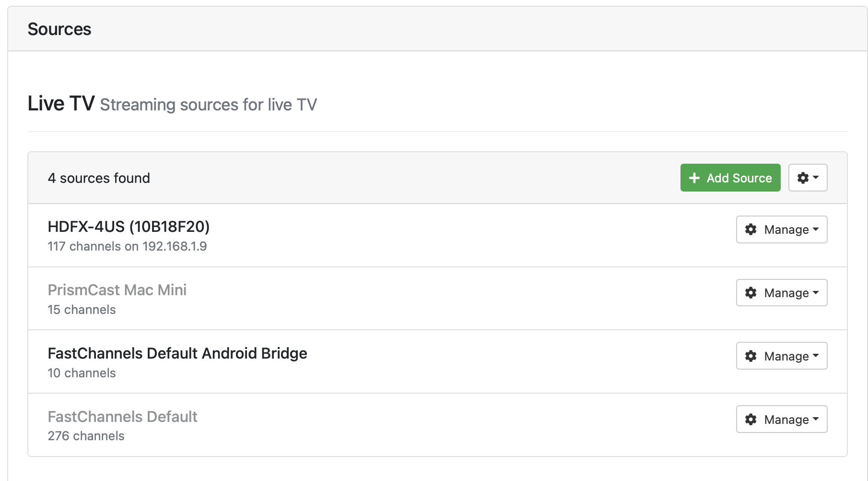Open Manage menu for FastChannels Default Android Bridge
Viewport: 868px width, 481px height.
tap(782, 356)
